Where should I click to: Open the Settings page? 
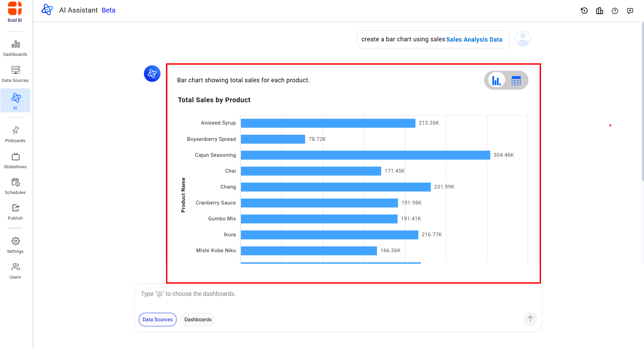tap(15, 245)
